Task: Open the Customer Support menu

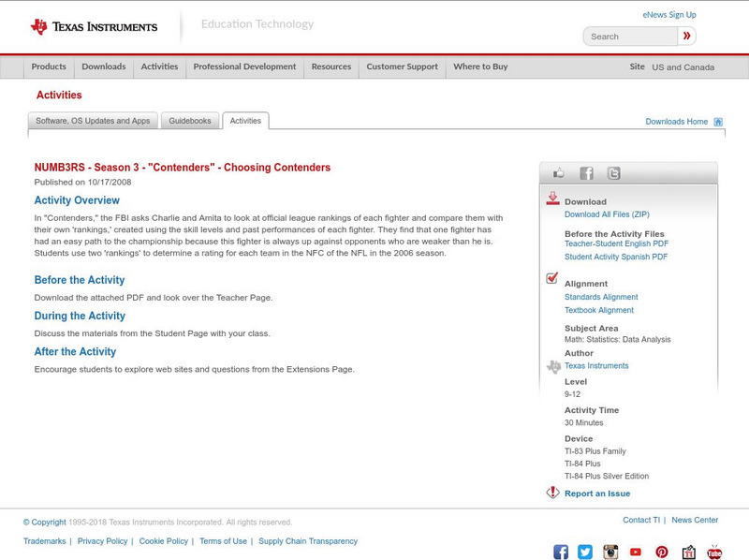Action: [x=403, y=66]
